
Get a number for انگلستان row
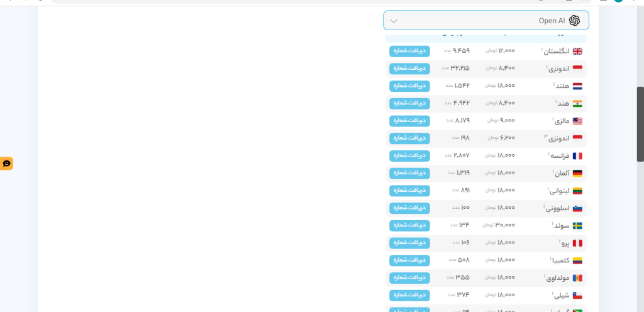pos(409,51)
